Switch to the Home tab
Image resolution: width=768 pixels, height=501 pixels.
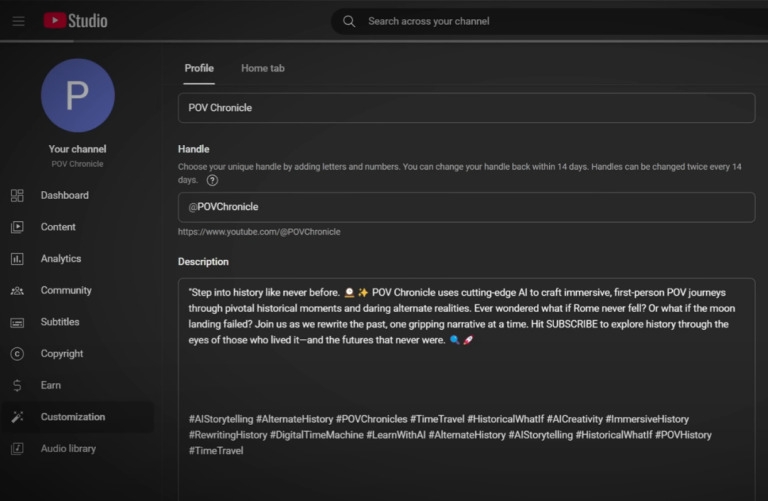[x=262, y=68]
